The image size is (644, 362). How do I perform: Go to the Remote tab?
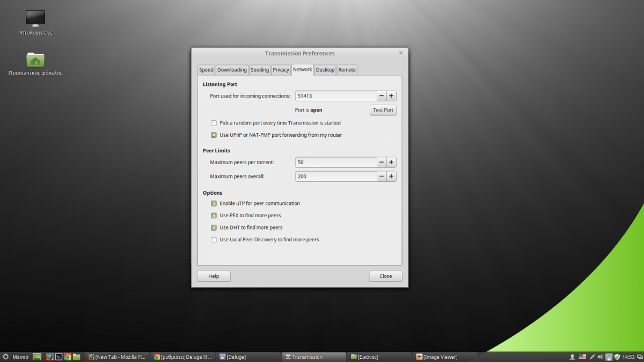(x=347, y=70)
